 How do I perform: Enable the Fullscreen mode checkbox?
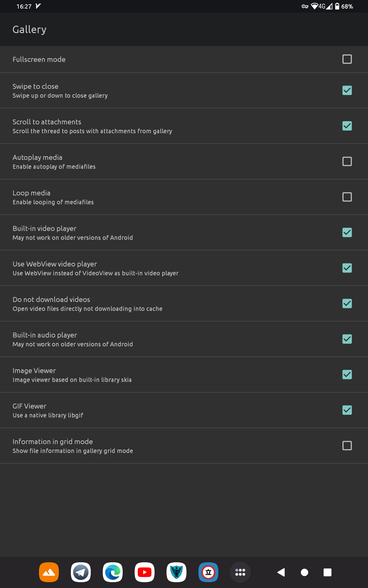click(x=347, y=59)
